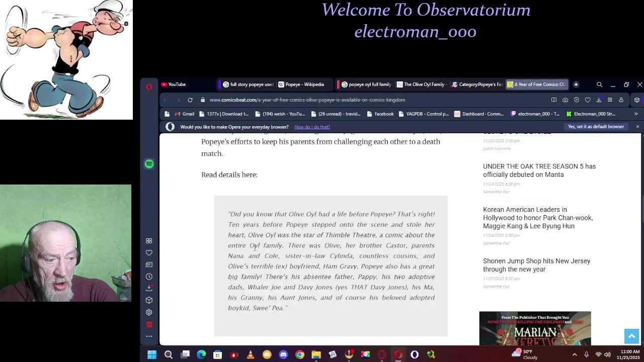Switch to 'full story popeye used' tab
The image size is (644, 362).
248,84
